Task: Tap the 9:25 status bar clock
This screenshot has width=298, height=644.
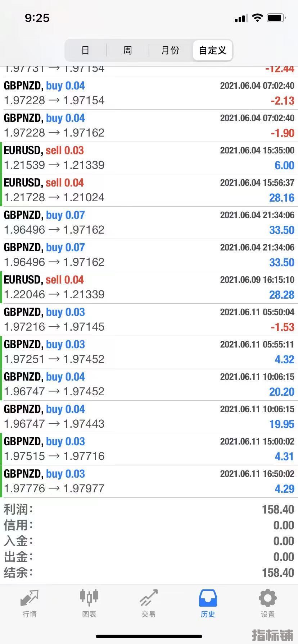Action: pyautogui.click(x=37, y=18)
